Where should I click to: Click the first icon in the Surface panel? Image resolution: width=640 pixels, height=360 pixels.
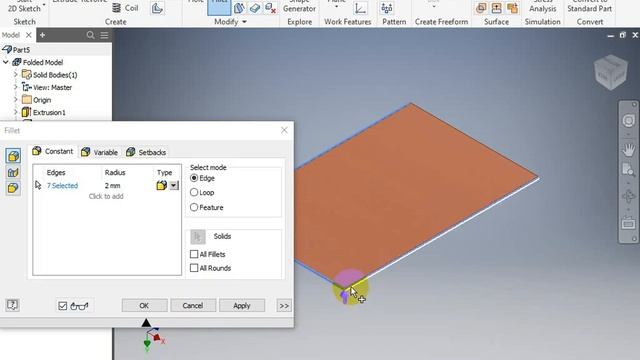481,8
